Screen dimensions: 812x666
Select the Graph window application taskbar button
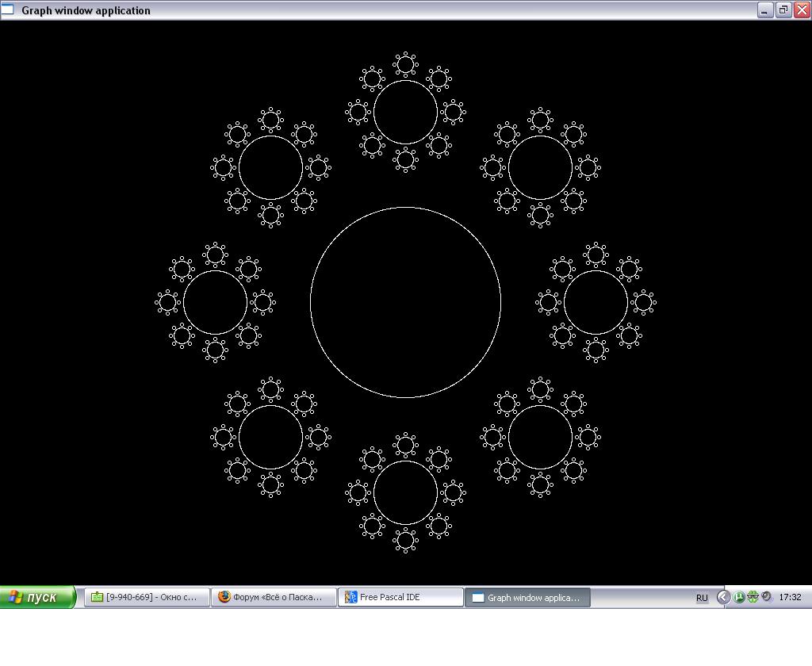click(x=527, y=597)
